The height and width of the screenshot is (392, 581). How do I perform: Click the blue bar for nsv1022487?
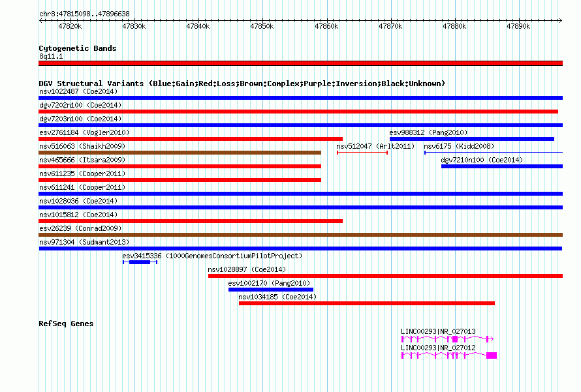point(300,98)
